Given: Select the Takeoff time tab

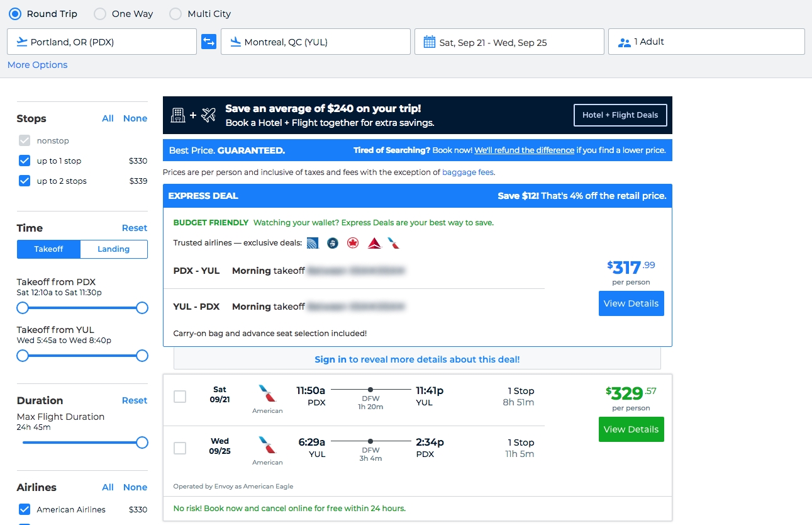Looking at the screenshot, I should coord(49,249).
